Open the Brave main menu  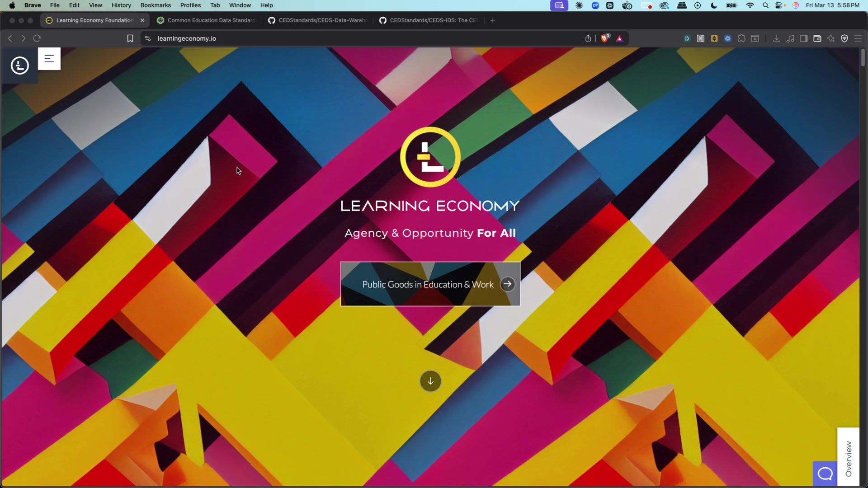click(x=858, y=38)
